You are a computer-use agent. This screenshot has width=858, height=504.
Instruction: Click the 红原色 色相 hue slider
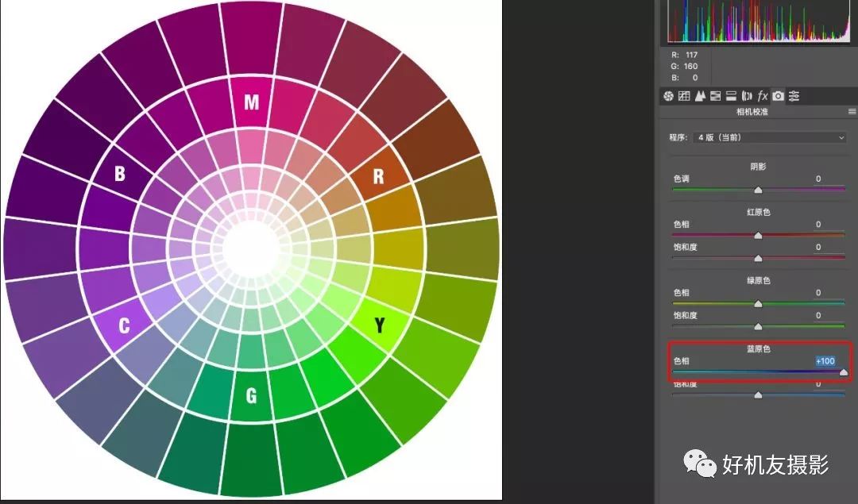pos(759,235)
